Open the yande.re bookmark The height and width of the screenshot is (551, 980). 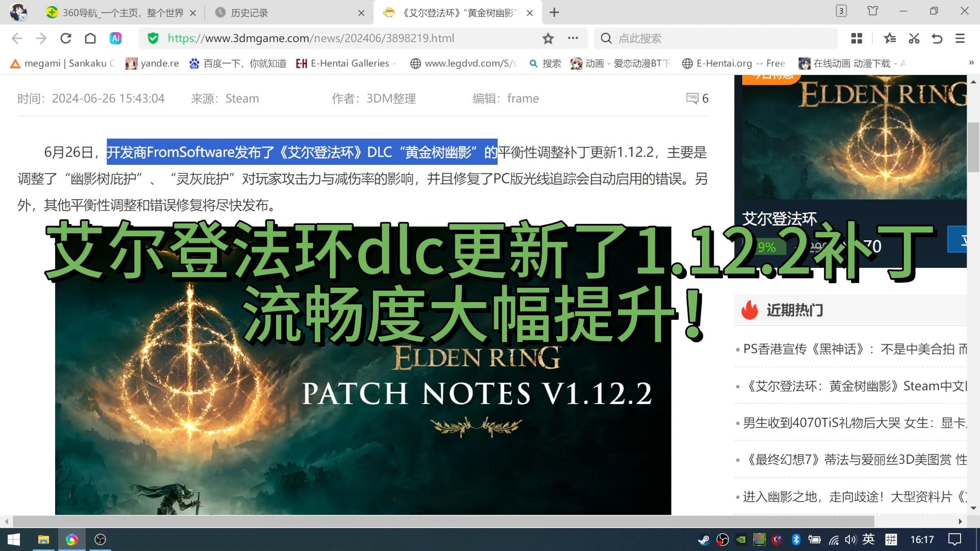pyautogui.click(x=152, y=63)
